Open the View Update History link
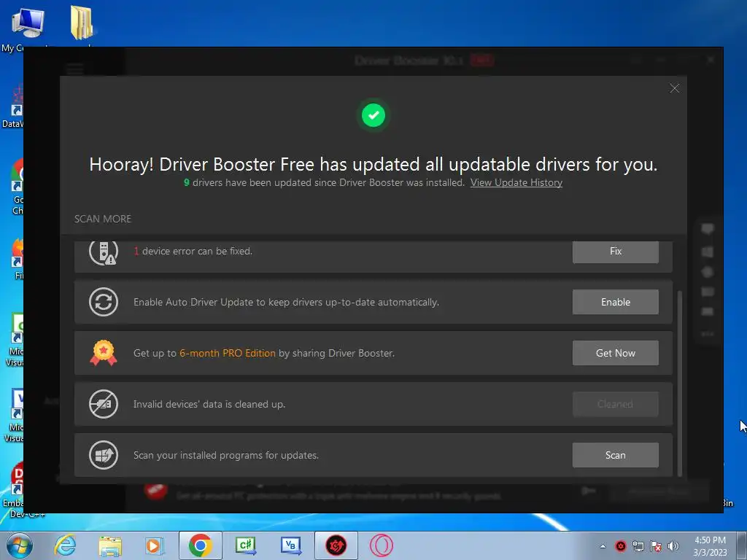The height and width of the screenshot is (560, 747). pos(516,183)
